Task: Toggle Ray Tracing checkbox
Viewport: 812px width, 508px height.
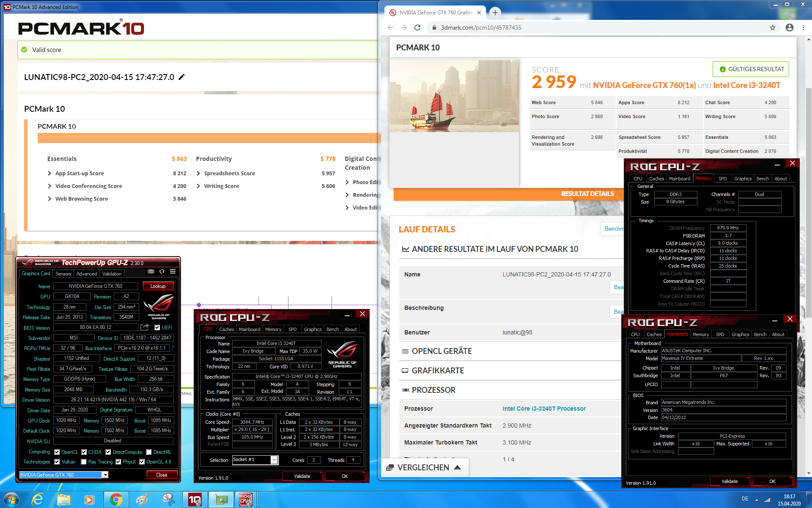Action: (x=84, y=462)
